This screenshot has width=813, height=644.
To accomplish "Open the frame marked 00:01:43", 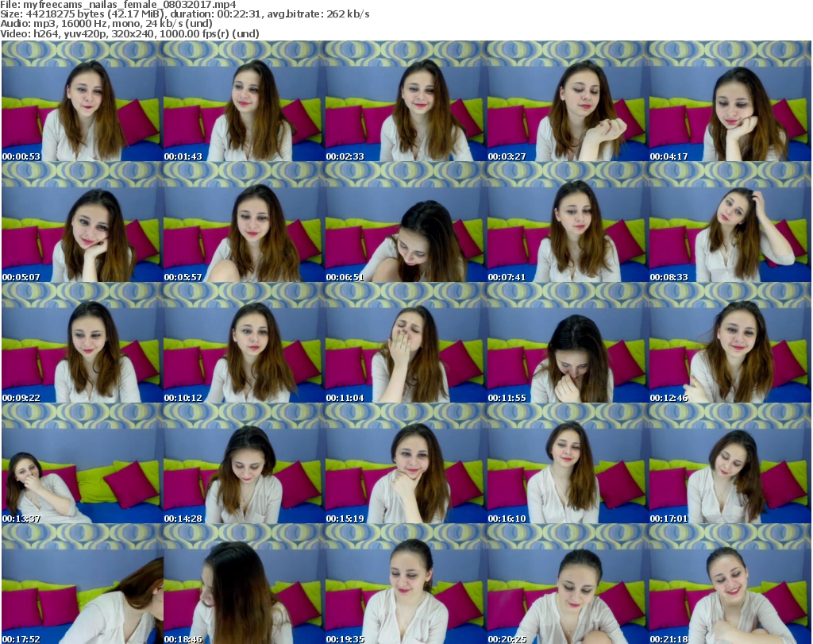I will (245, 101).
